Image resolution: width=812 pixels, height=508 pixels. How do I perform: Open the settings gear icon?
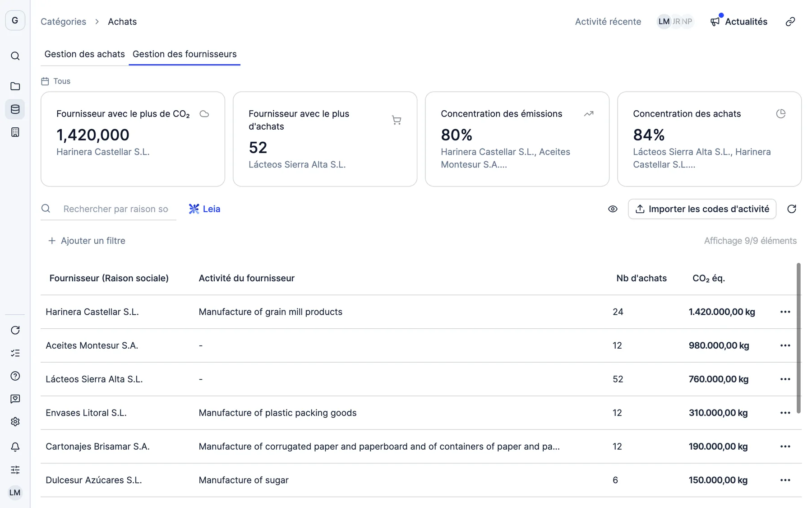(15, 422)
